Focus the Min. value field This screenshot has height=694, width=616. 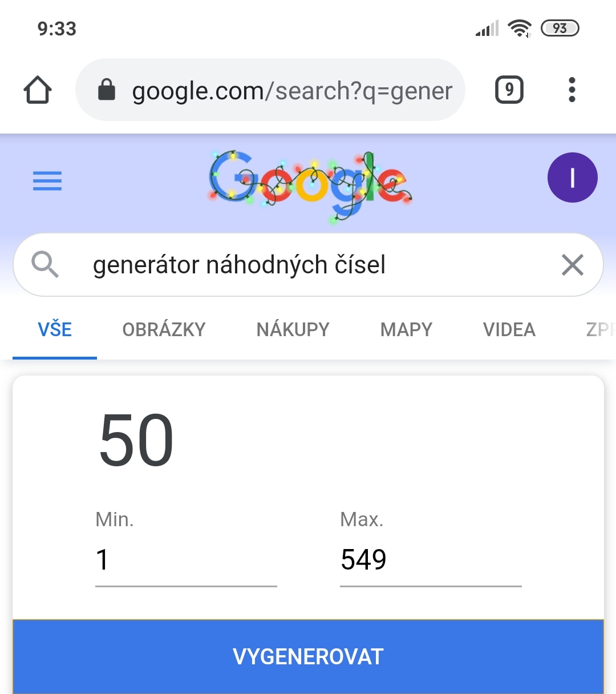point(185,560)
